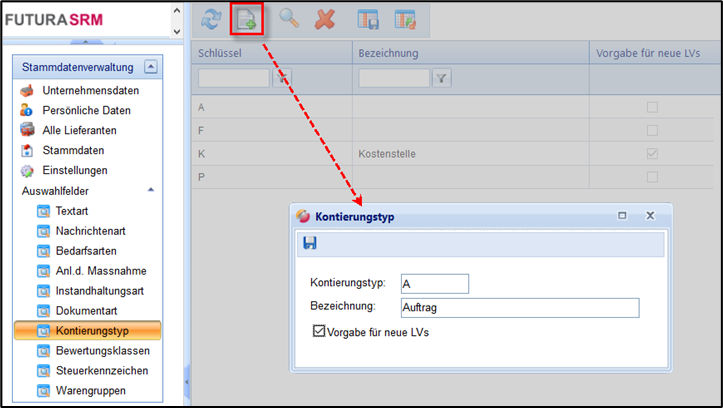The image size is (723, 408).
Task: Click the refresh icon in the toolbar
Action: tap(211, 19)
